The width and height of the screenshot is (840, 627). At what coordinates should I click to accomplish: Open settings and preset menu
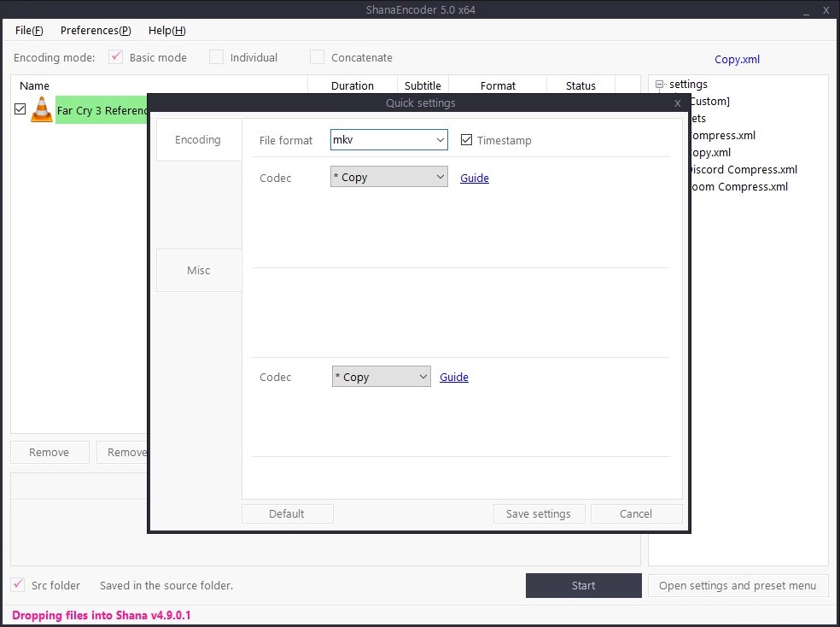point(738,585)
